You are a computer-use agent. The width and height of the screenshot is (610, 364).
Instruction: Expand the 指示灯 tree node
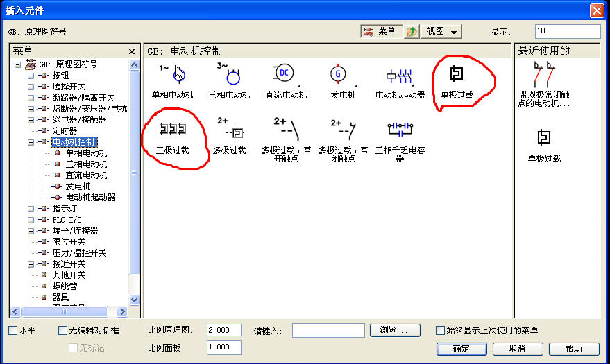[x=31, y=209]
